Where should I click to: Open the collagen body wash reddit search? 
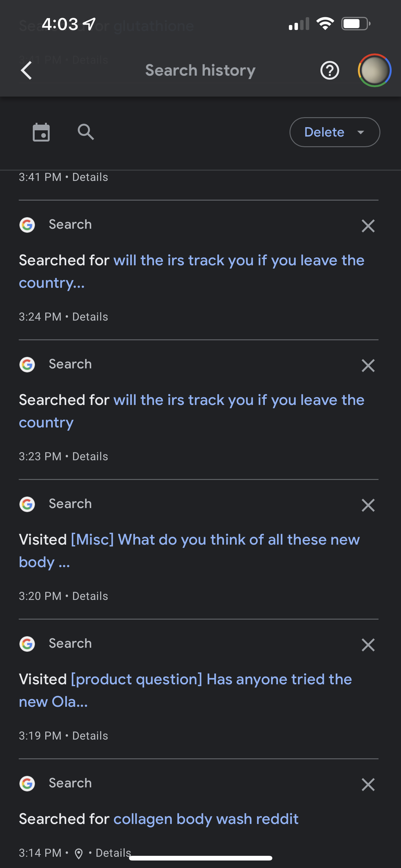click(x=206, y=819)
